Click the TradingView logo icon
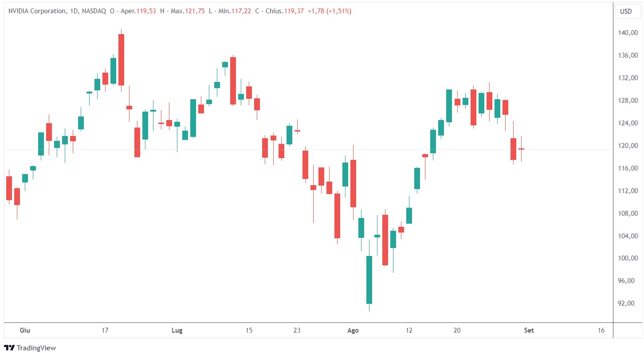 (9, 348)
